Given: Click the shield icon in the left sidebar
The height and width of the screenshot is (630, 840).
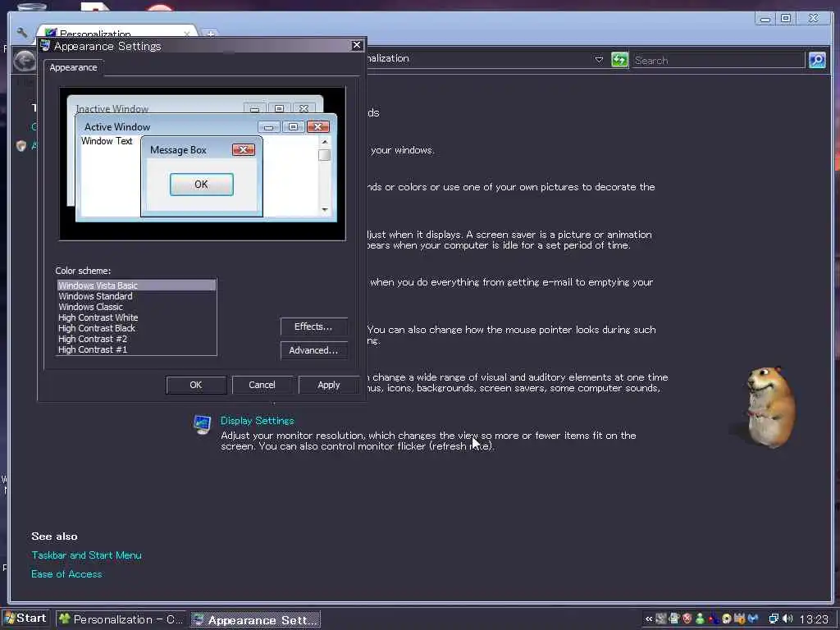Looking at the screenshot, I should point(21,145).
